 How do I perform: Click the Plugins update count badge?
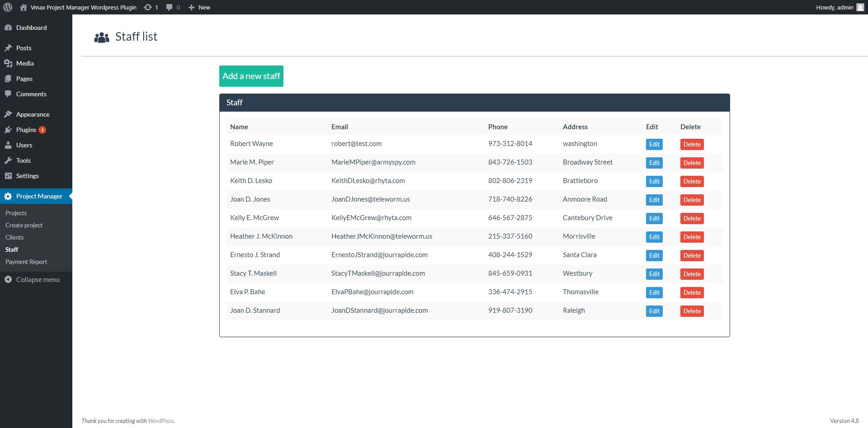[42, 130]
